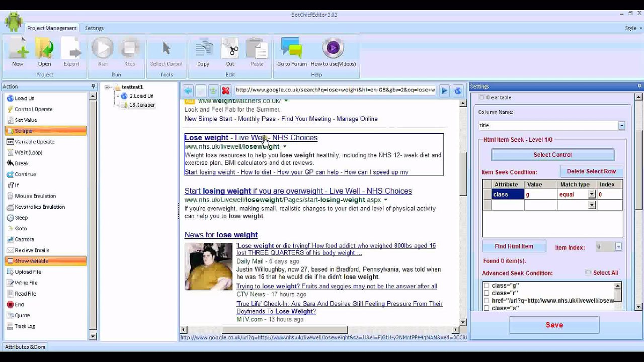Add Wait (Loop) action
The image size is (644, 362).
tap(45, 152)
